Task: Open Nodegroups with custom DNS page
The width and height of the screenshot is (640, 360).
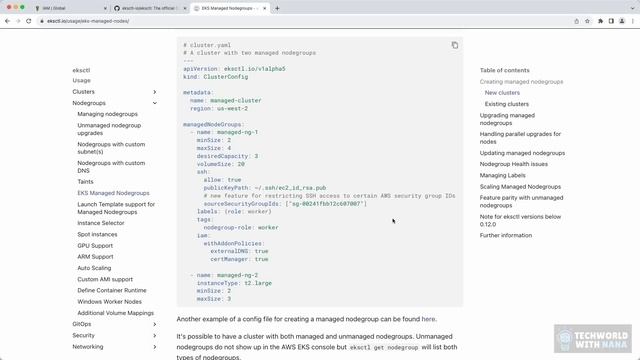Action: point(111,167)
